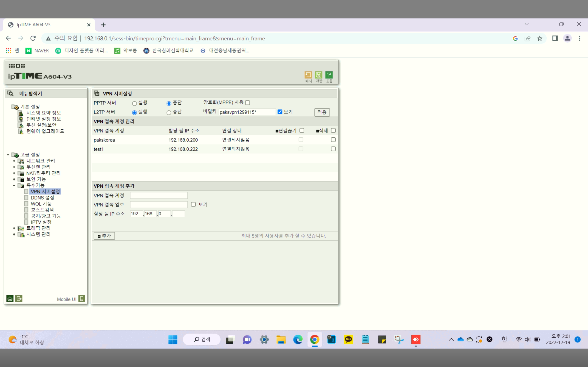Collapse the 특수기능 tree node
Image resolution: width=588 pixels, height=367 pixels.
pyautogui.click(x=14, y=185)
